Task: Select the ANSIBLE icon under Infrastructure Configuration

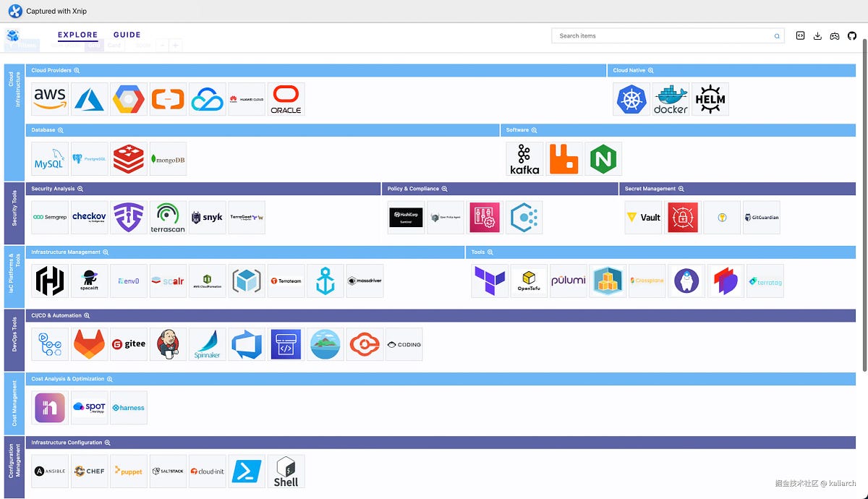Action: [x=49, y=471]
